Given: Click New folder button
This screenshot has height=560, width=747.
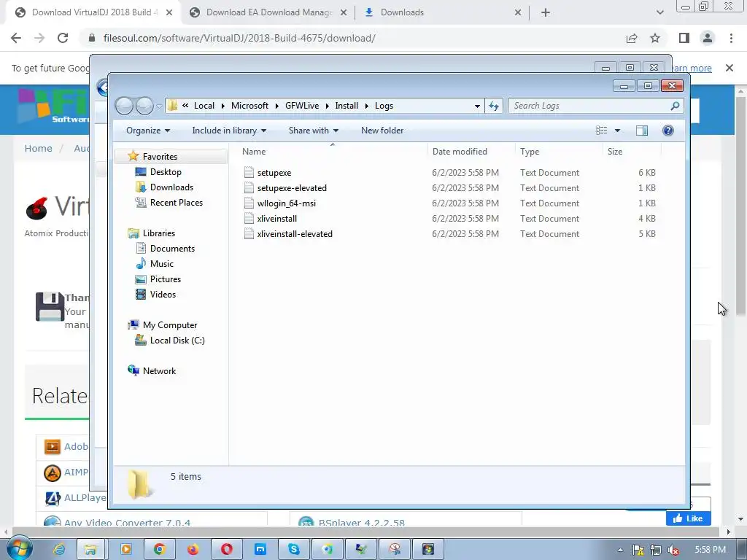Looking at the screenshot, I should (x=382, y=130).
